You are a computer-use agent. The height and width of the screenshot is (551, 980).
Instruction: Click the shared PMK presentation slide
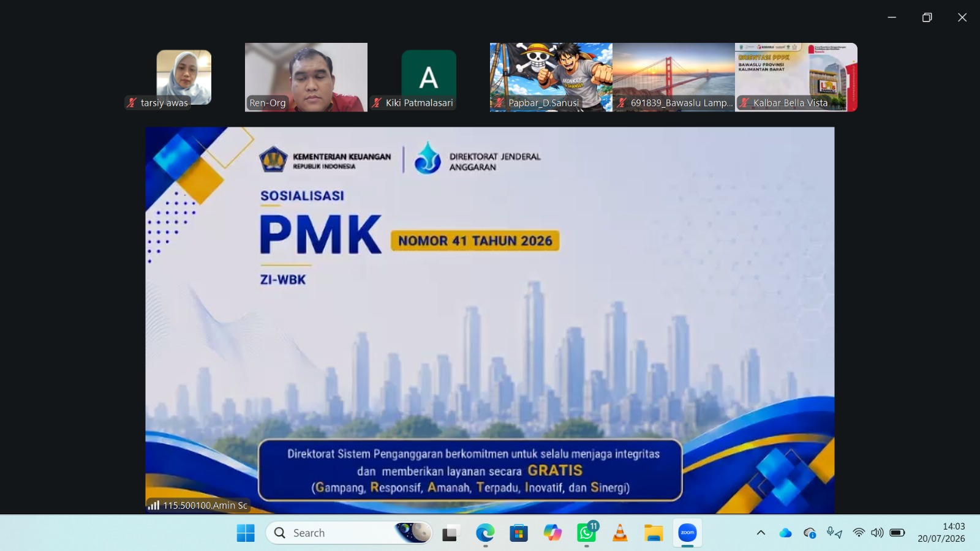(x=490, y=320)
